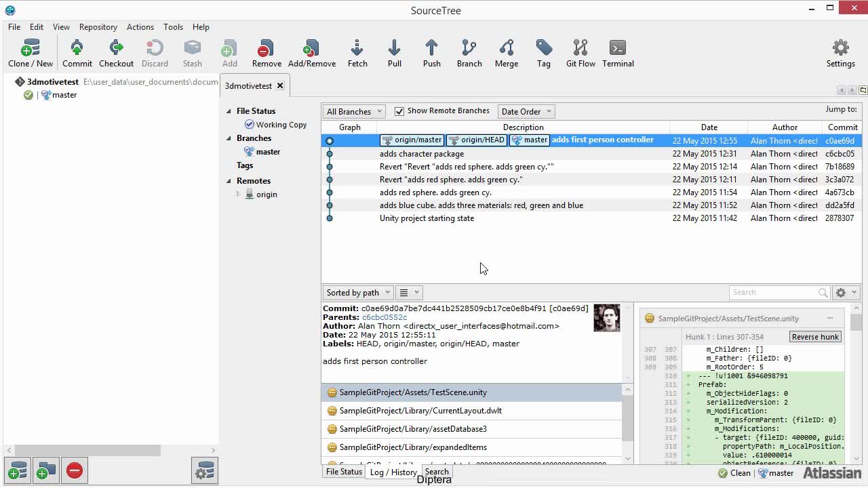Screen dimensions: 868x488
Task: Open the All Branches dropdown
Action: pos(353,111)
